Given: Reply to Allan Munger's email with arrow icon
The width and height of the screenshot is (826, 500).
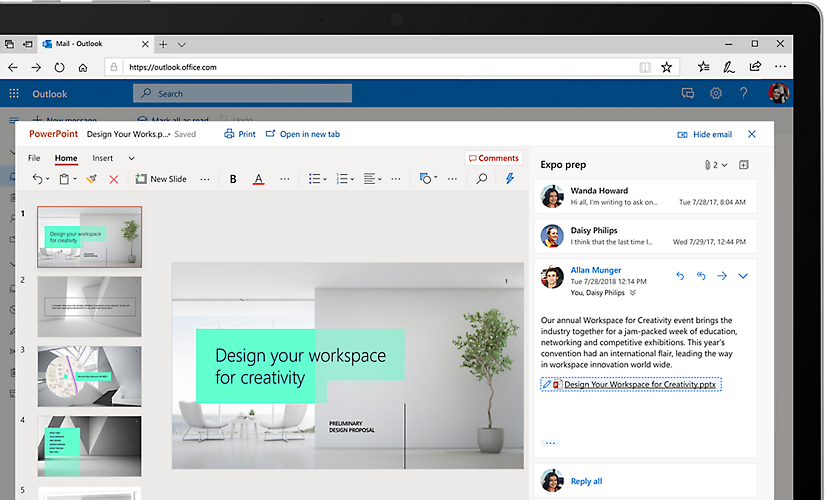Looking at the screenshot, I should pyautogui.click(x=680, y=276).
